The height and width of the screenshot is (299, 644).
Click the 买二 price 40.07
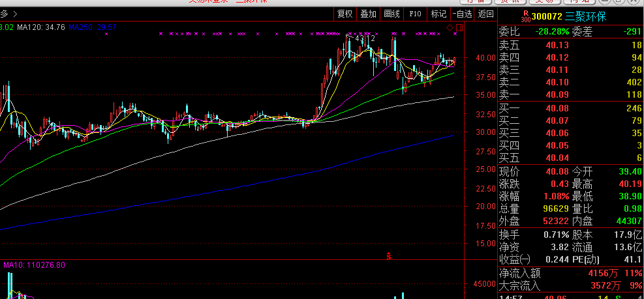point(557,121)
